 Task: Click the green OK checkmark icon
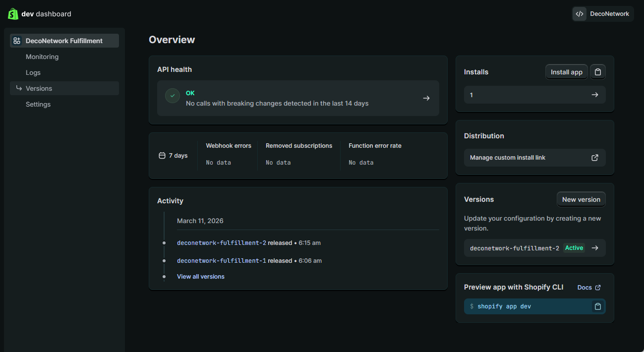point(173,96)
